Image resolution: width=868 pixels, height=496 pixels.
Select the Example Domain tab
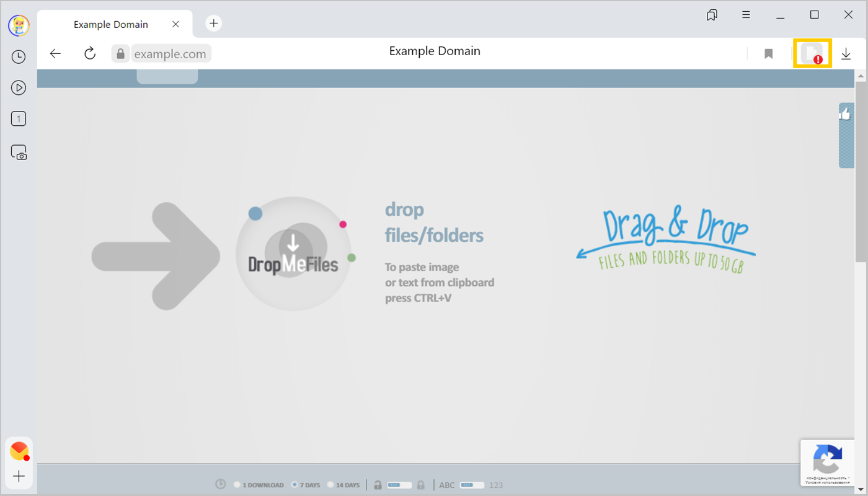(111, 24)
